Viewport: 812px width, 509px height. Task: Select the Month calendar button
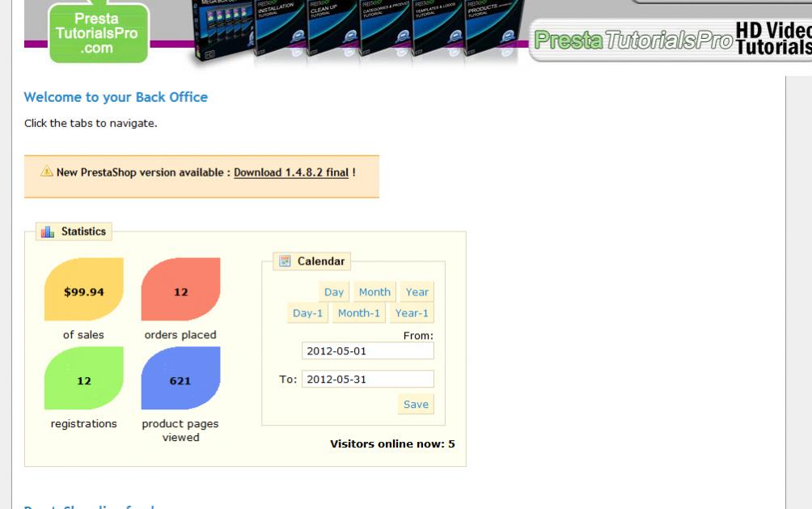tap(375, 292)
